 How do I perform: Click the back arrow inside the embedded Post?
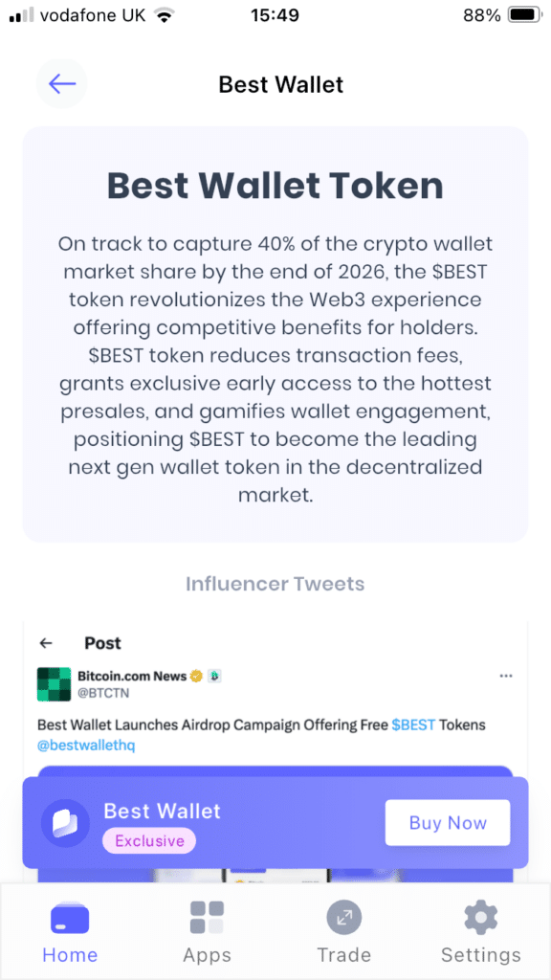pyautogui.click(x=47, y=643)
